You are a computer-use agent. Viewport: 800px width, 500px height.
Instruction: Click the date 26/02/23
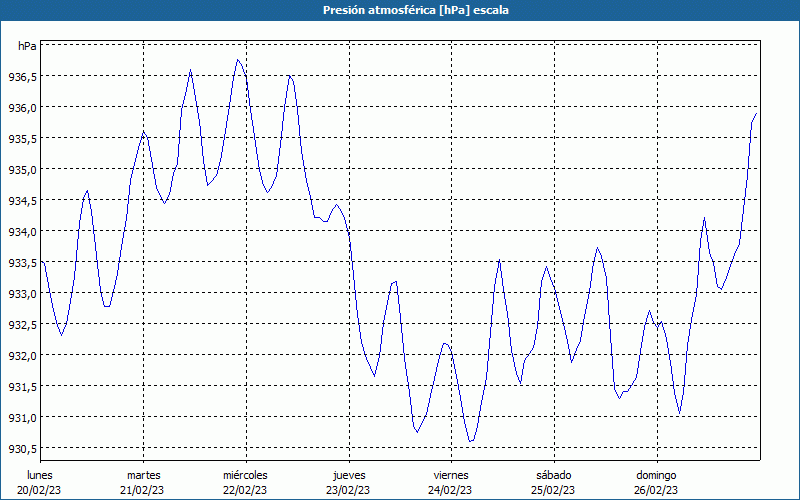(656, 490)
